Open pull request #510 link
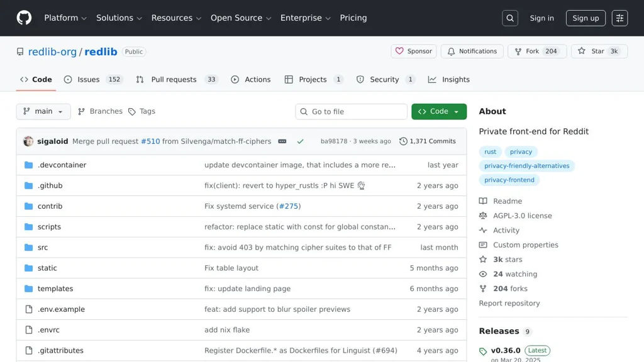Image resolution: width=644 pixels, height=362 pixels. [150, 141]
